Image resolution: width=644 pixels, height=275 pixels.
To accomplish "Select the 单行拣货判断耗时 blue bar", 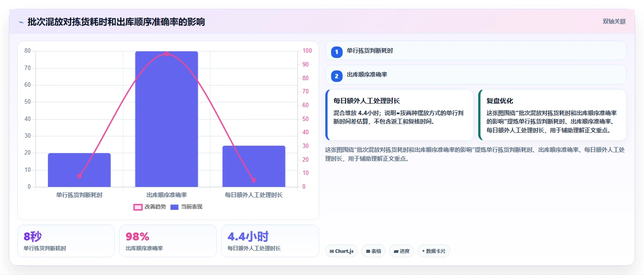I will [79, 170].
